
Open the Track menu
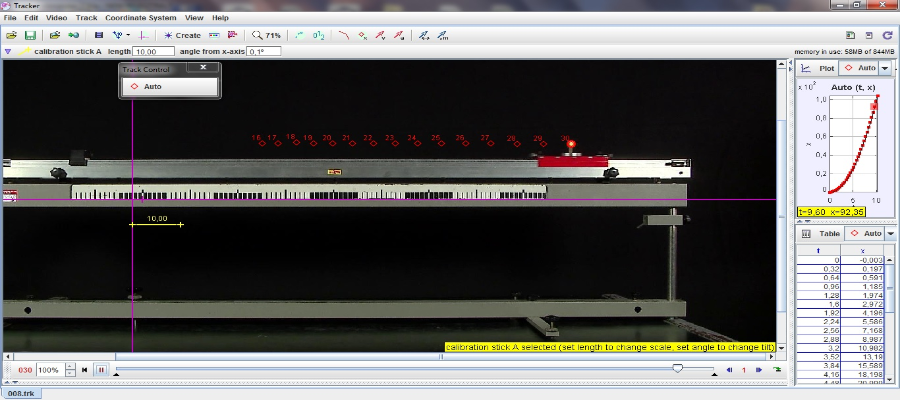coord(87,18)
